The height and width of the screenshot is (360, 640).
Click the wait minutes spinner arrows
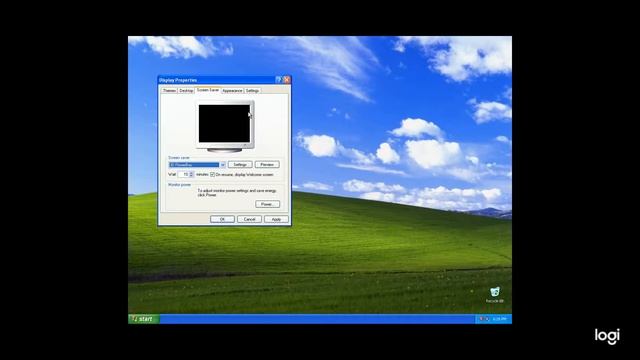(x=191, y=174)
